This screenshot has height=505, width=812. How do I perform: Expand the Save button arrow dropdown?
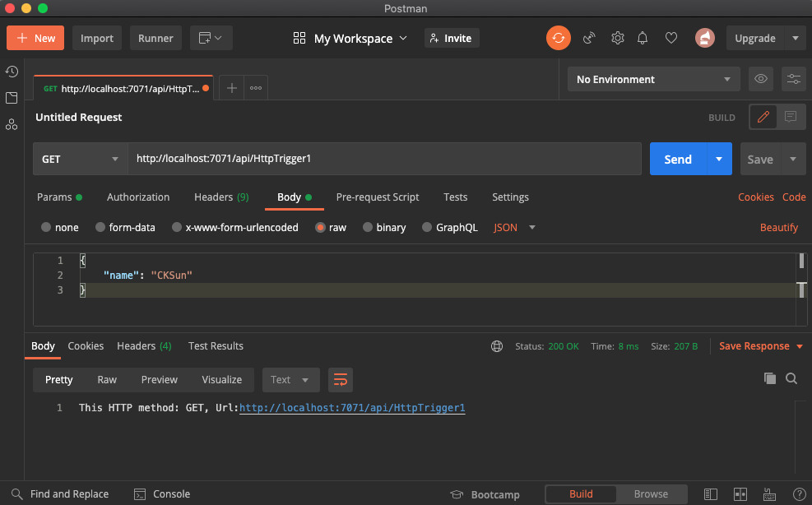[x=793, y=159]
